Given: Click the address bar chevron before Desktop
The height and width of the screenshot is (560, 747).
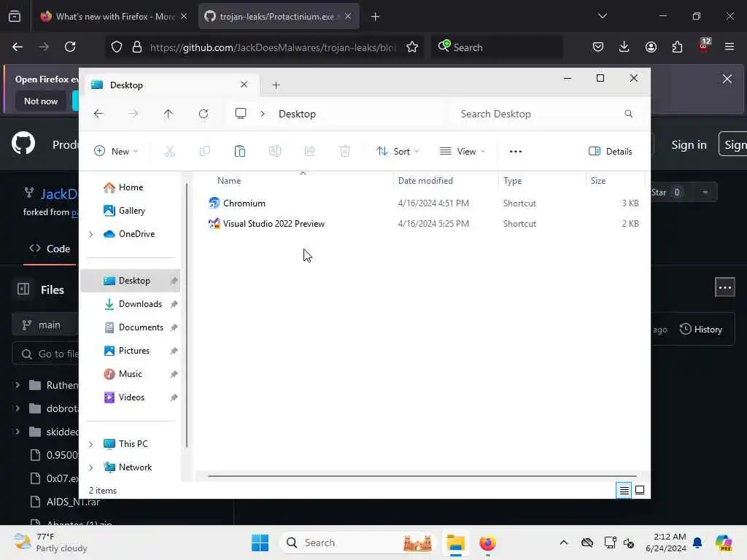Looking at the screenshot, I should [263, 114].
